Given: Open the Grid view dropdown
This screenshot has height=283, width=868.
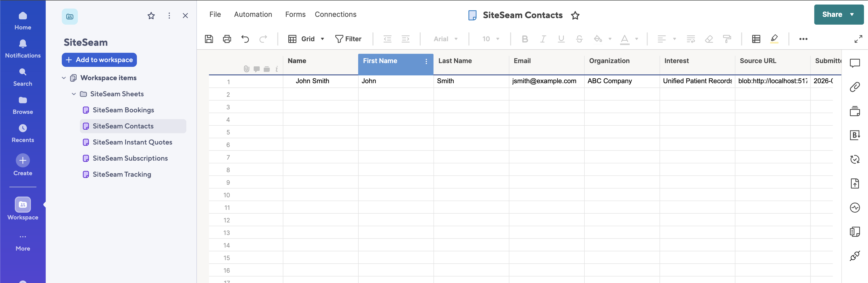Looking at the screenshot, I should tap(306, 39).
